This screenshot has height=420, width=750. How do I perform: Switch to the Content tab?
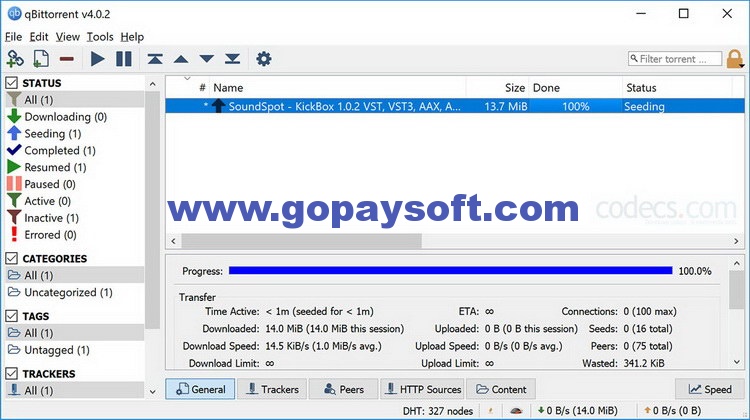(501, 389)
